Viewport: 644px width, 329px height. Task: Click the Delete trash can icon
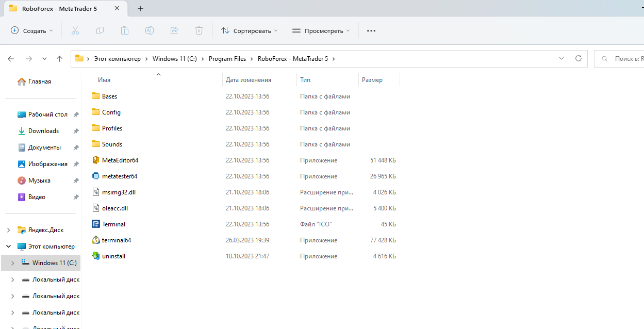199,30
